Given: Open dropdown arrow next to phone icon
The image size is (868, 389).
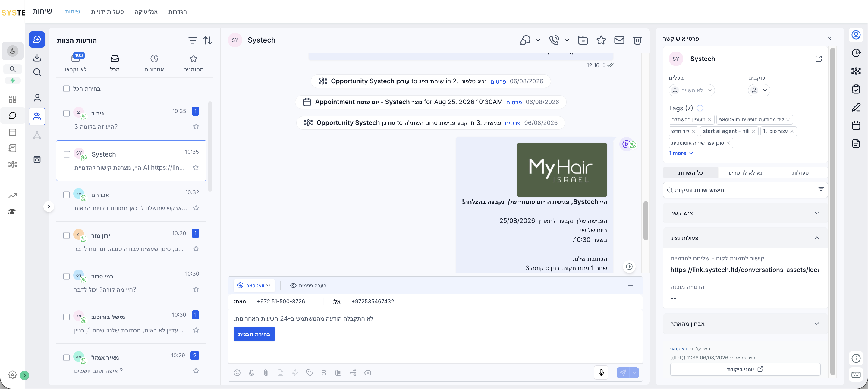Looking at the screenshot, I should (x=567, y=40).
